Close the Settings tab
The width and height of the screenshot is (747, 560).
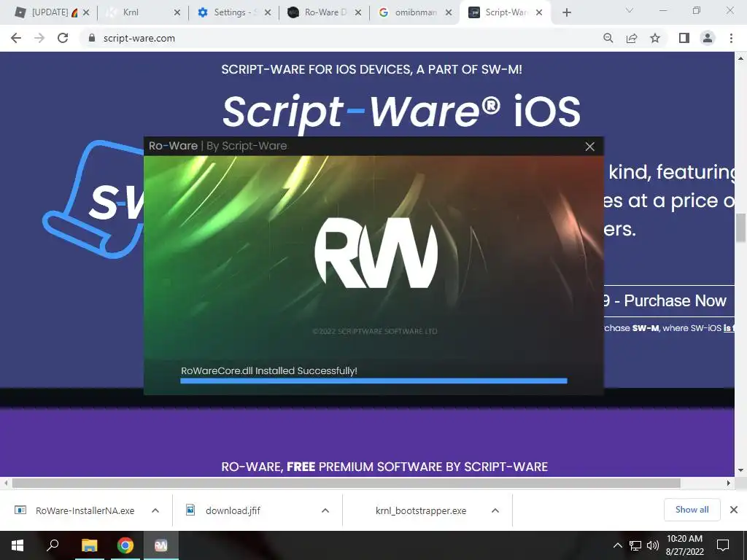click(268, 13)
